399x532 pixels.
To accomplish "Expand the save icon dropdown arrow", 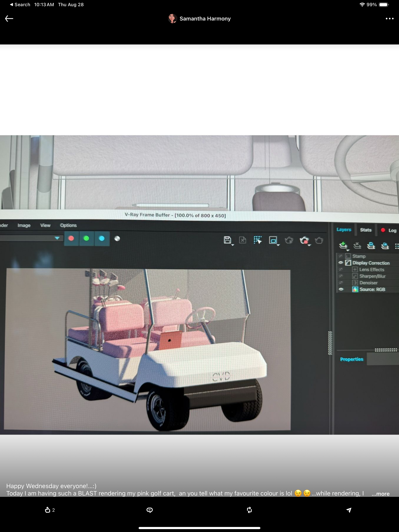I will (233, 245).
